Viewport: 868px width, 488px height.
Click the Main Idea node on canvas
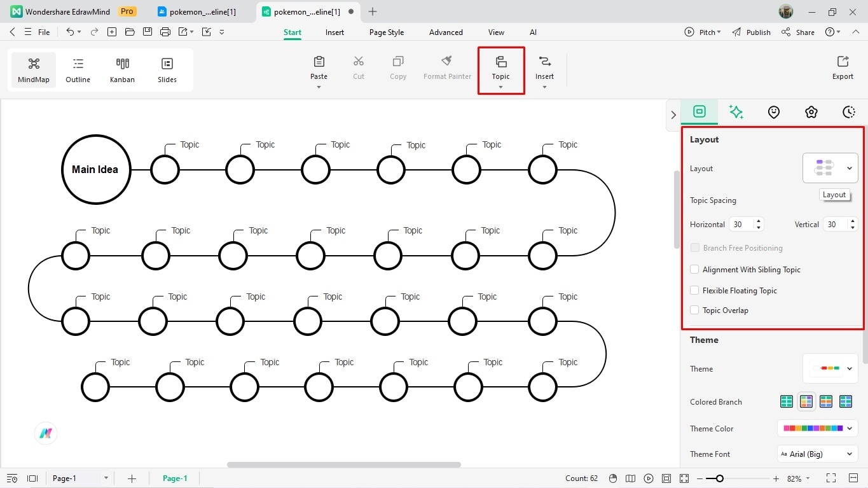96,169
